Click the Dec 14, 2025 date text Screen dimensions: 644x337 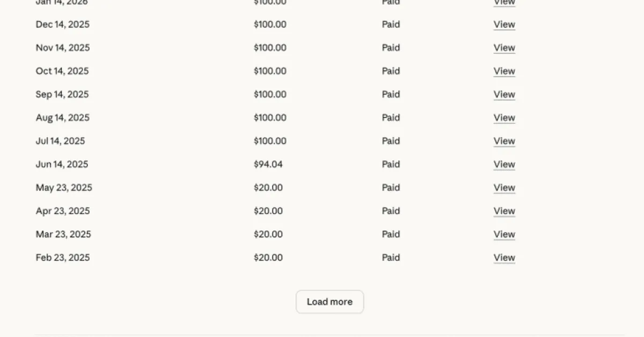pos(62,25)
